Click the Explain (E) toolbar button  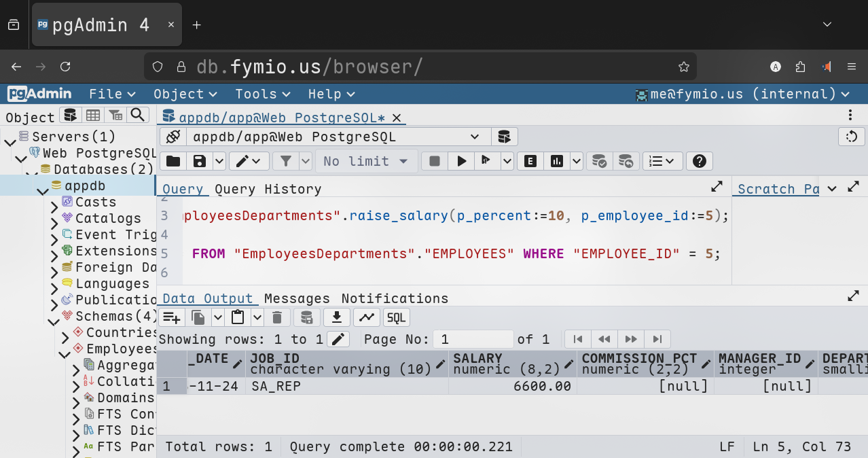(x=530, y=161)
